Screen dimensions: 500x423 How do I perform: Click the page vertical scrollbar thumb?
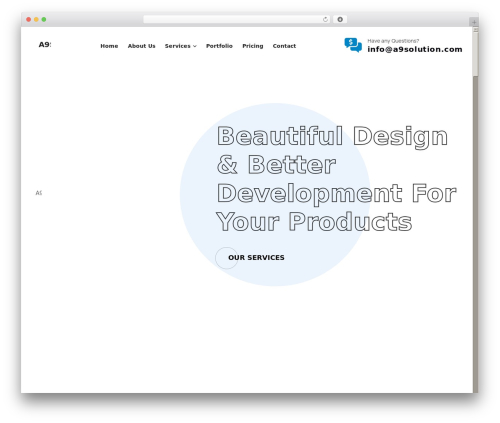point(476,54)
